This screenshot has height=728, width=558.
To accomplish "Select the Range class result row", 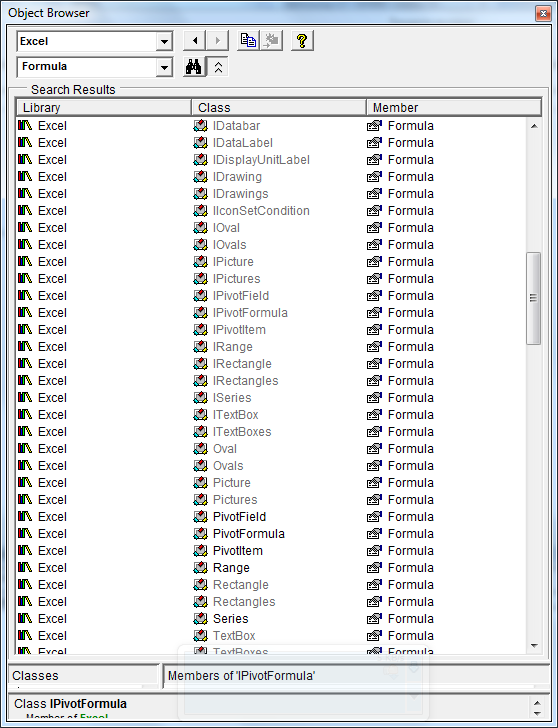I will tap(272, 567).
